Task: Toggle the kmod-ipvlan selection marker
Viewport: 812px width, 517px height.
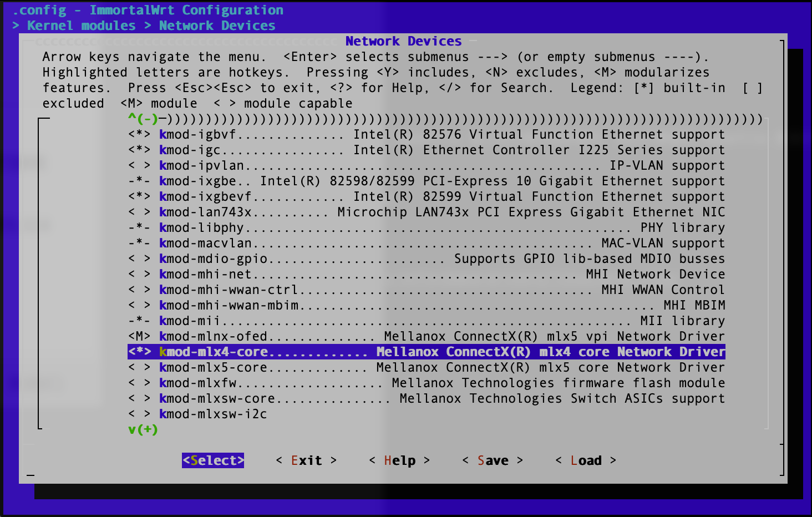Action: tap(139, 165)
